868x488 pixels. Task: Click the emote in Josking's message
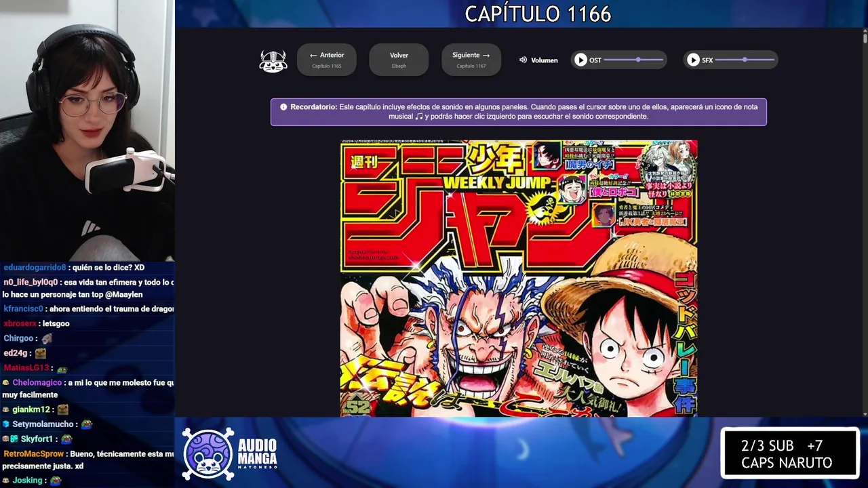pyautogui.click(x=56, y=481)
